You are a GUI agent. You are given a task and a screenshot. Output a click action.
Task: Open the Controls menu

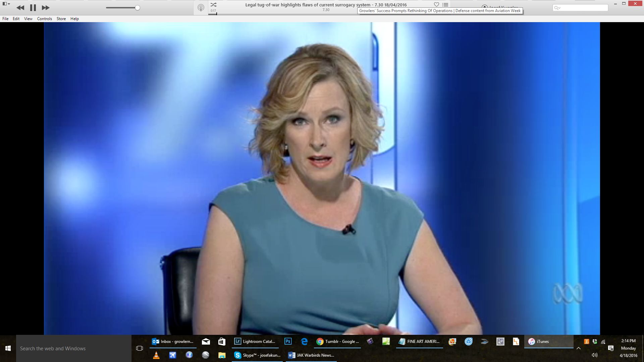(x=44, y=19)
